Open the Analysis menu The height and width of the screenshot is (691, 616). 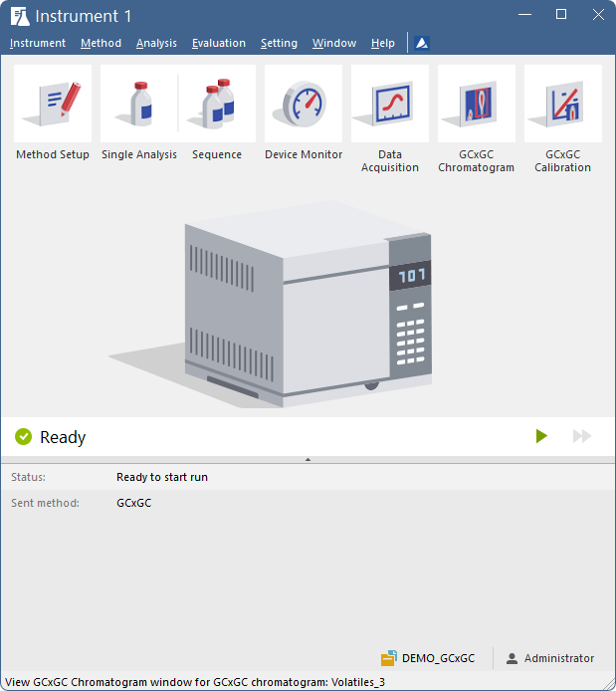click(156, 43)
